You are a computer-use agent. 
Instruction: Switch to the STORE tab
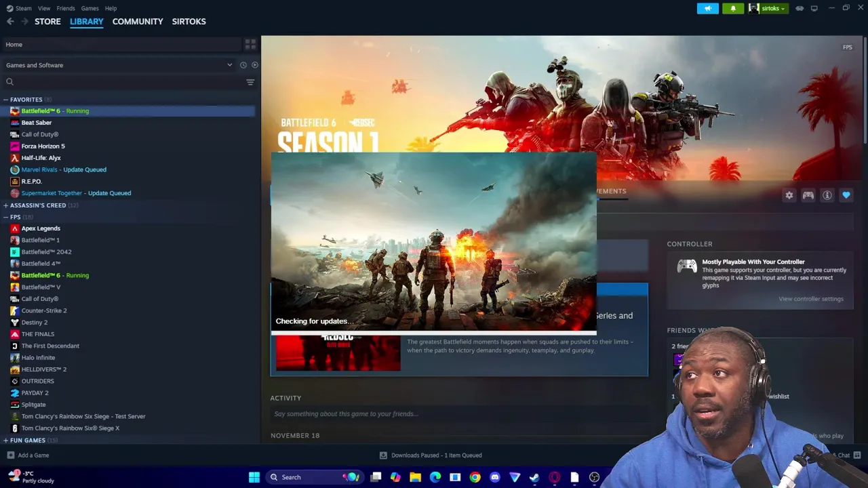47,22
